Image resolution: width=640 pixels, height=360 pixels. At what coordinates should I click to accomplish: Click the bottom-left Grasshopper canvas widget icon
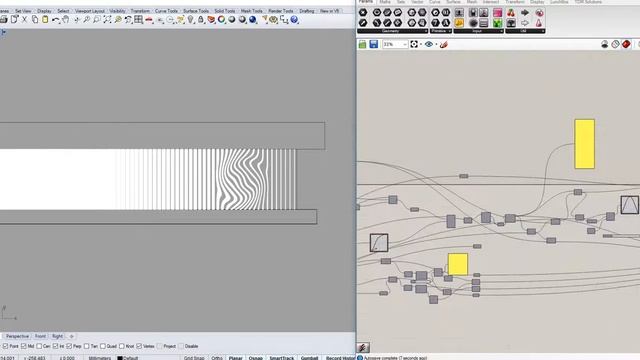[x=363, y=347]
